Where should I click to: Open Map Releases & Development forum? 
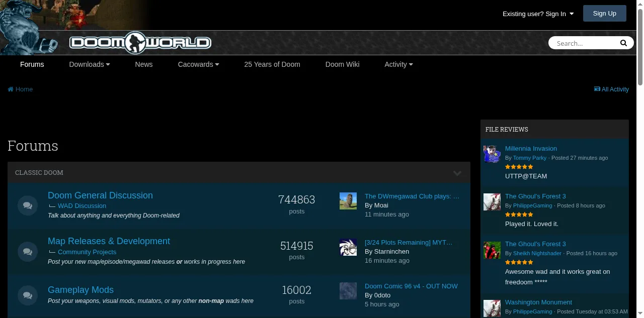(109, 241)
